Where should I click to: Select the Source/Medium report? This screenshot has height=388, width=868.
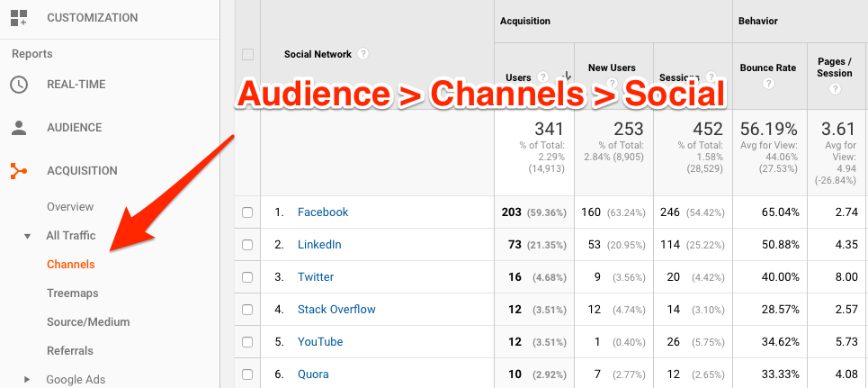(88, 322)
